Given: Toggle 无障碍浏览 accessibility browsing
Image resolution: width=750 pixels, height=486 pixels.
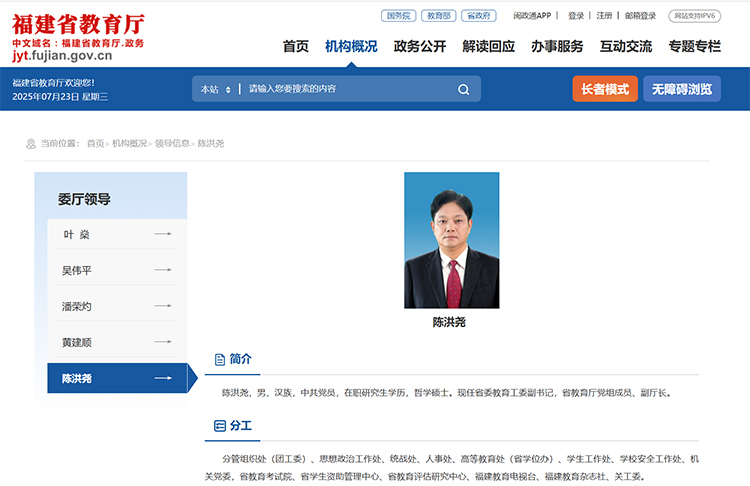Looking at the screenshot, I should [682, 89].
